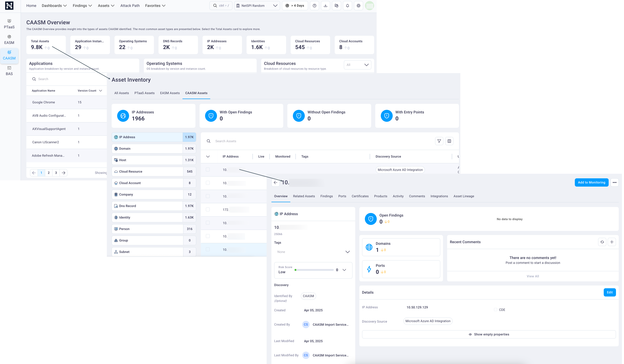Screen dimensions: 624x364
Task: Open Attack Path in top navigation
Action: click(130, 6)
